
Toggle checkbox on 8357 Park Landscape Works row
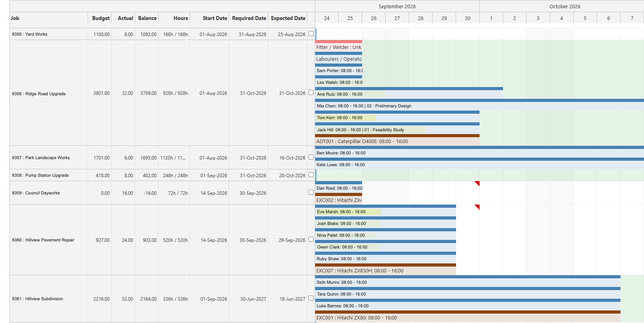[311, 157]
